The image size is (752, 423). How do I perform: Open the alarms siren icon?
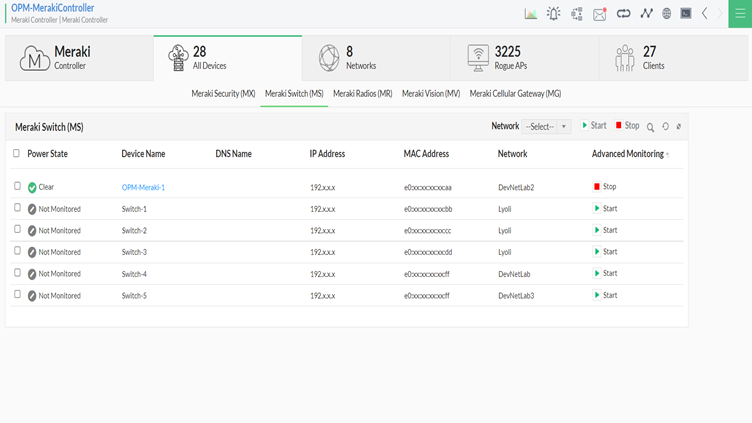(554, 14)
